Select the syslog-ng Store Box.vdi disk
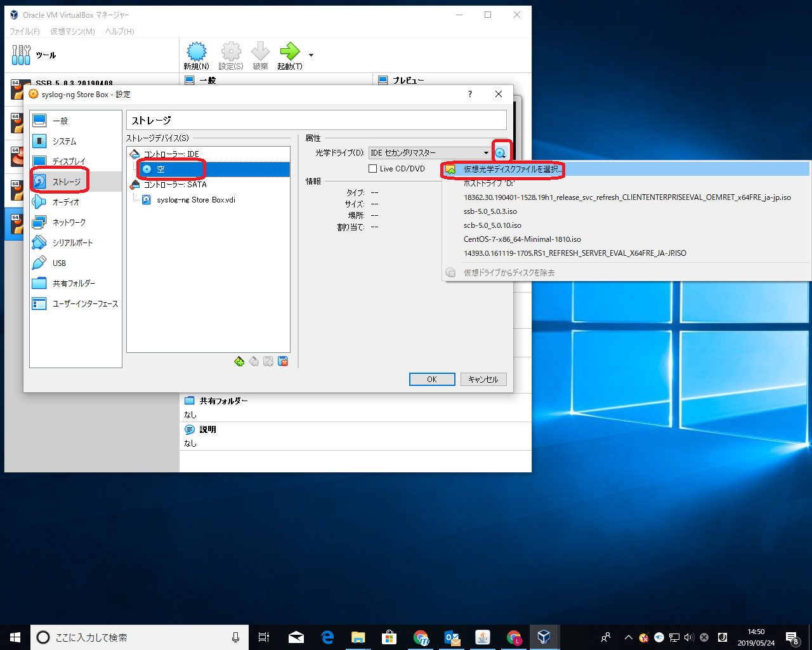 (x=196, y=200)
